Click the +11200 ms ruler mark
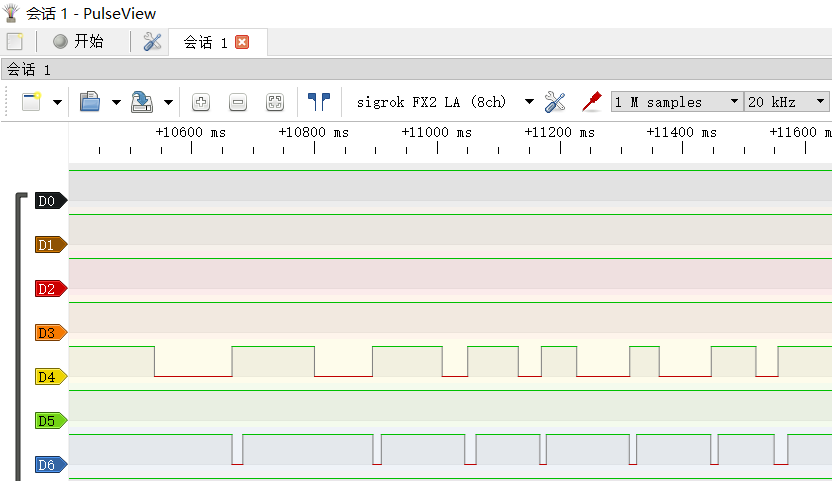The image size is (832, 481). click(x=560, y=132)
